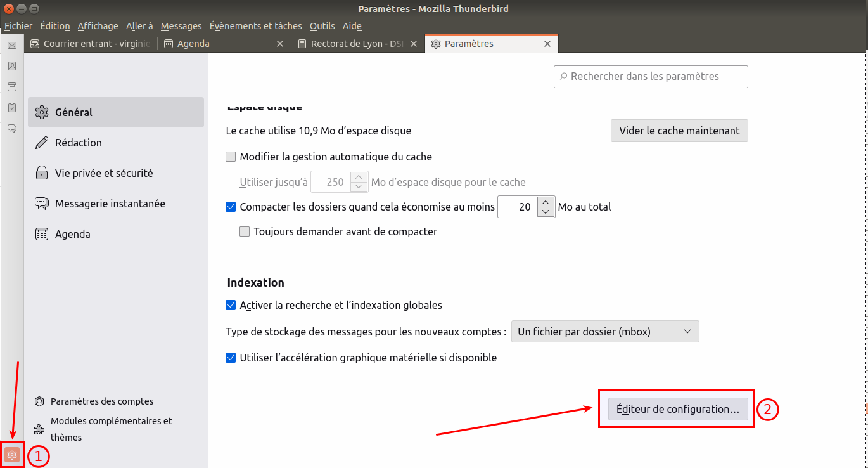Viewport: 868px width, 468px height.
Task: Click the settings gear at sidebar bottom
Action: click(x=11, y=455)
